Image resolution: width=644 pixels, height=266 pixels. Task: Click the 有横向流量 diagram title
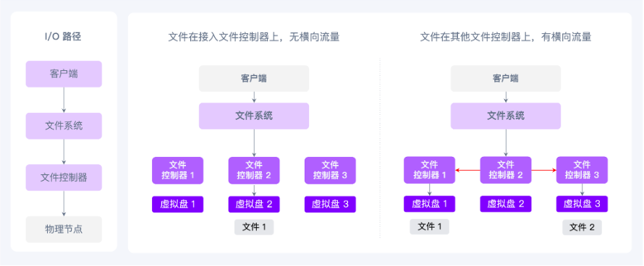pyautogui.click(x=506, y=37)
